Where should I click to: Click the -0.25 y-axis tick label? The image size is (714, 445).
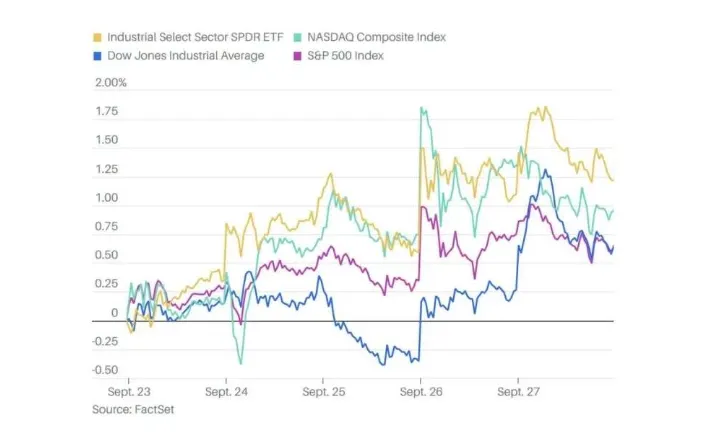(x=105, y=341)
